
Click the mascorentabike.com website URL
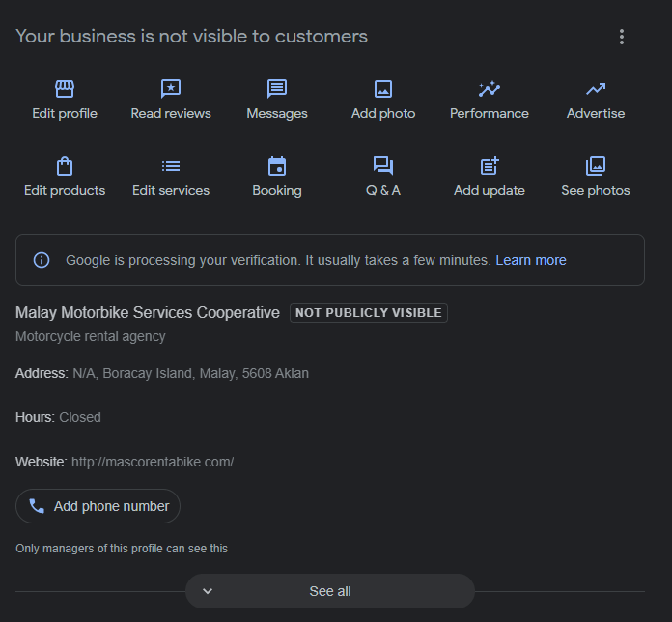pyautogui.click(x=153, y=462)
